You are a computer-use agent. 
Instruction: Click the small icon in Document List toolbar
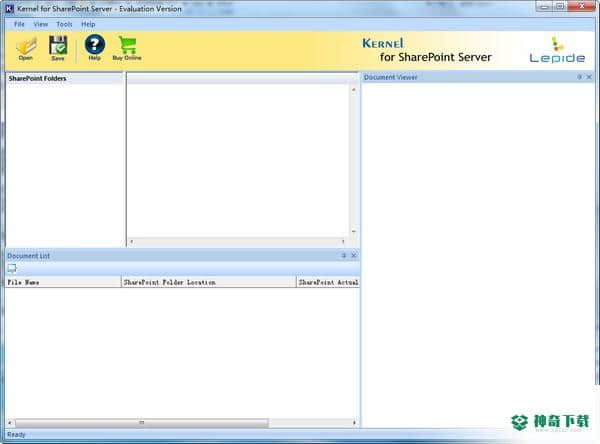[x=12, y=268]
